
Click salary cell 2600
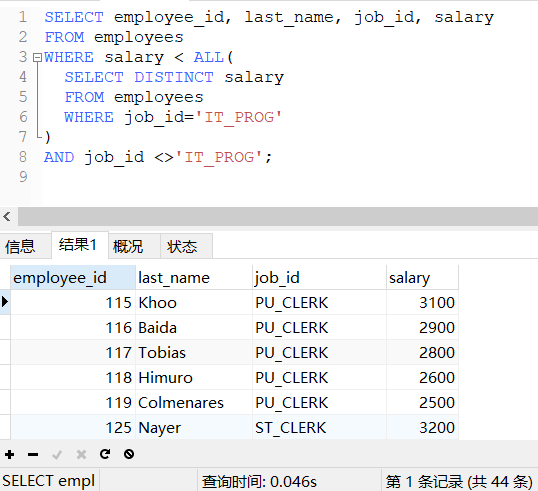422,378
